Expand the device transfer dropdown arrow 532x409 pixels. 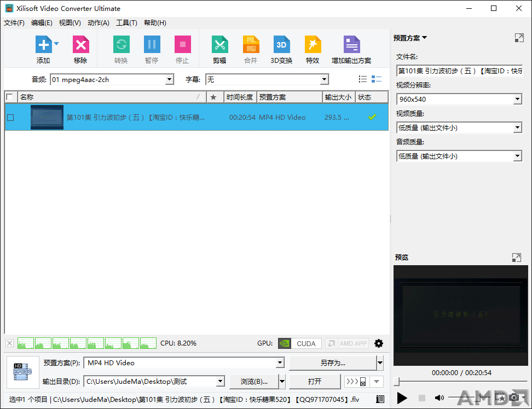pos(377,382)
